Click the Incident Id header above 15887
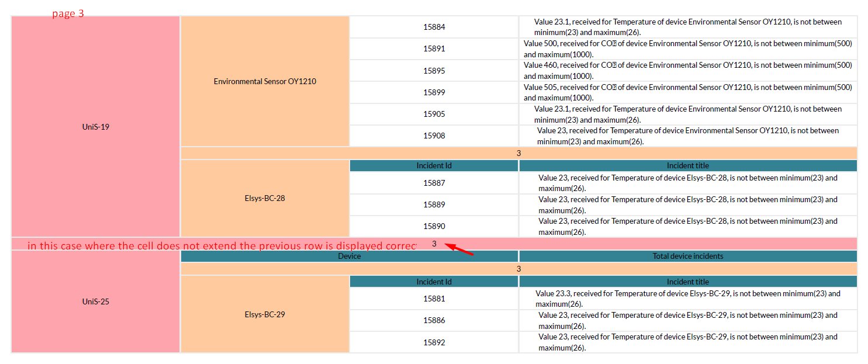This screenshot has width=868, height=364. pyautogui.click(x=434, y=165)
